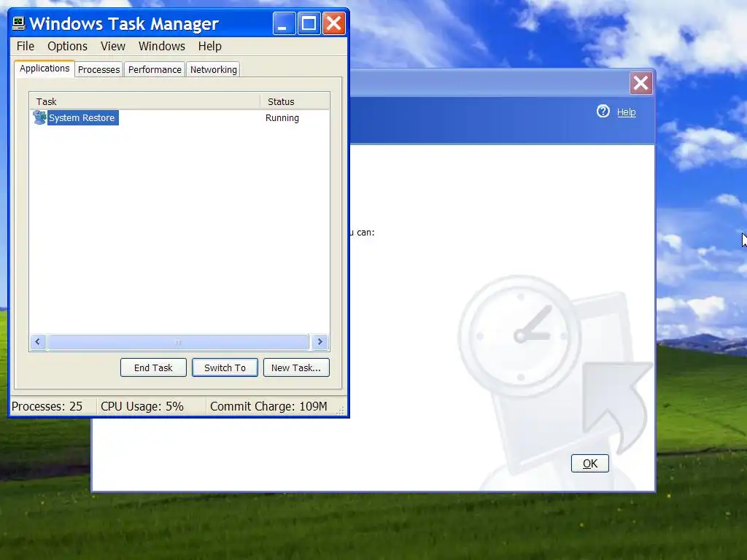Image resolution: width=747 pixels, height=560 pixels.
Task: Sort by the Task column header
Action: (145, 101)
